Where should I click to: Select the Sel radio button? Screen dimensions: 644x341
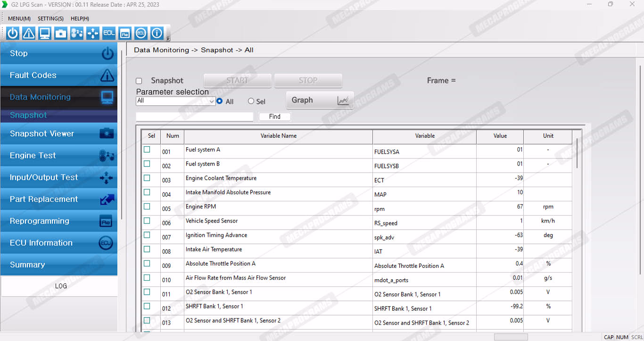coord(251,101)
